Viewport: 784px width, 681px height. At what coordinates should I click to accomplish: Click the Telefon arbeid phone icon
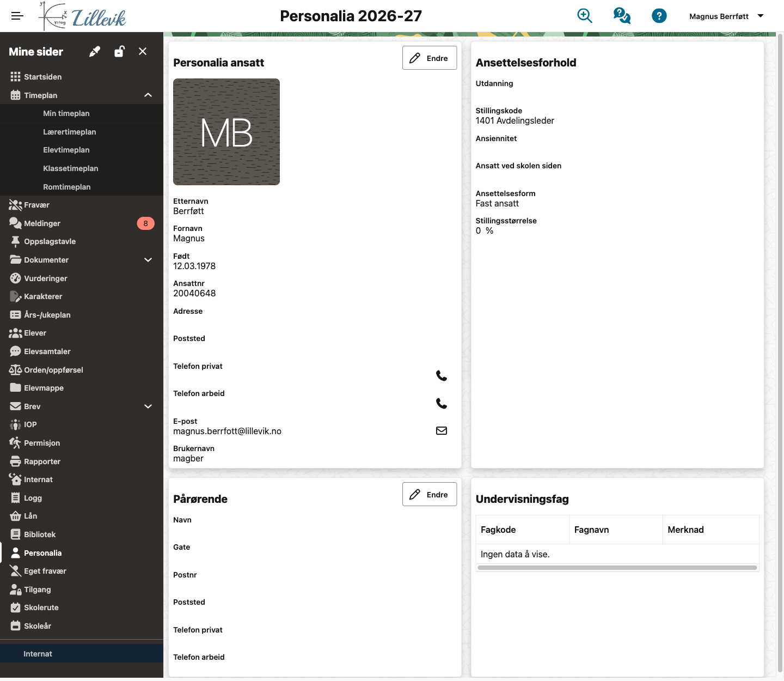click(x=442, y=403)
